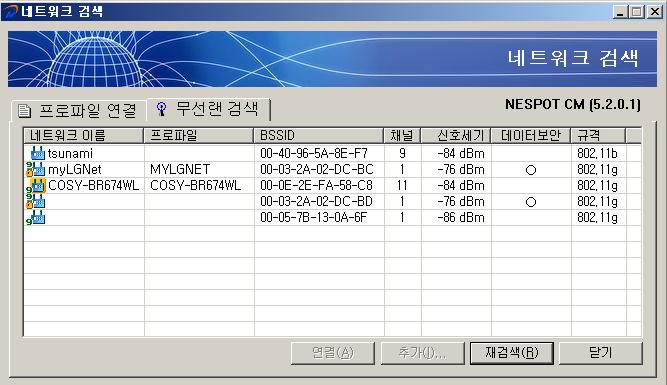This screenshot has height=385, width=667.
Task: Switch to the 프로파일 연결 tab
Action: 78,111
